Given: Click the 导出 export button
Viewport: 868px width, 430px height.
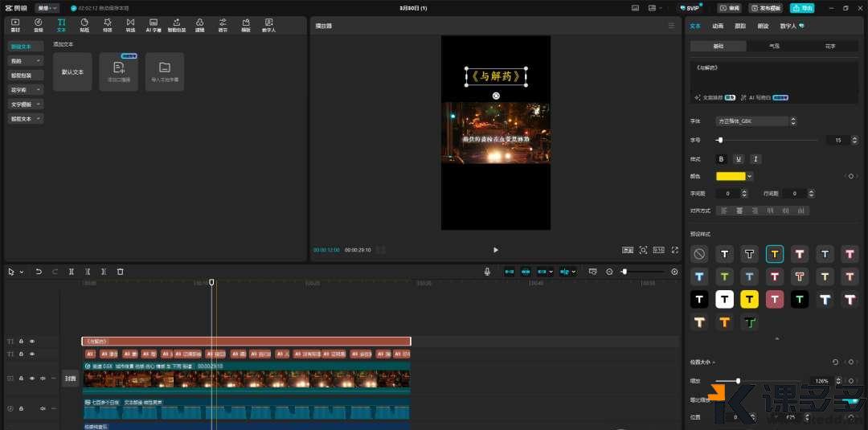Looking at the screenshot, I should click(x=802, y=8).
